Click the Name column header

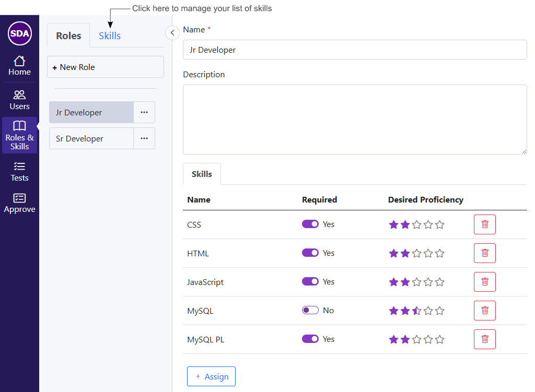coord(199,200)
